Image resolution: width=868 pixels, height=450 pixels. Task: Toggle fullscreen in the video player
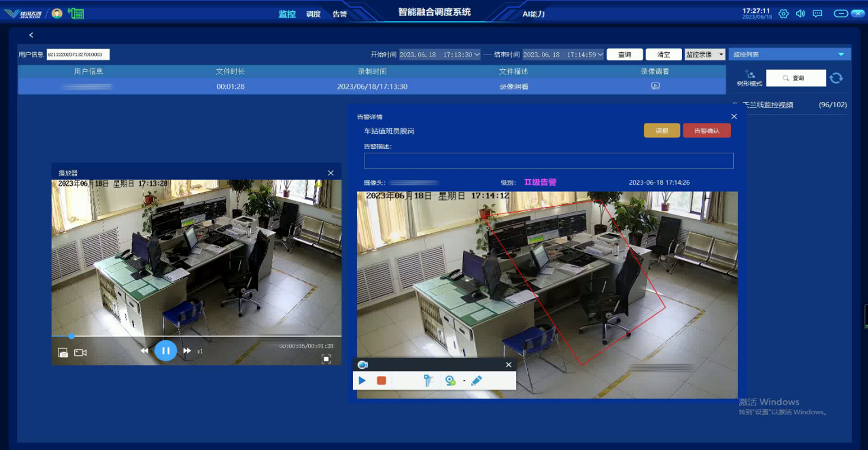pyautogui.click(x=326, y=359)
